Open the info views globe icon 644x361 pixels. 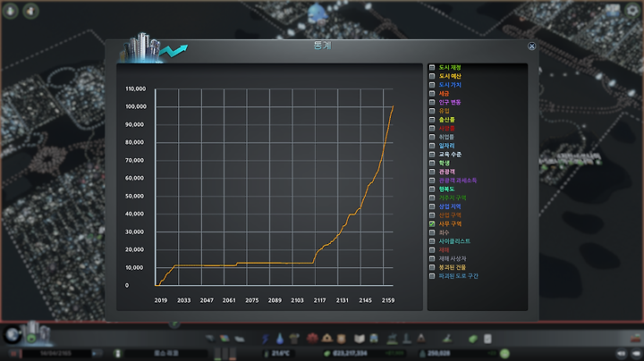coord(13,335)
